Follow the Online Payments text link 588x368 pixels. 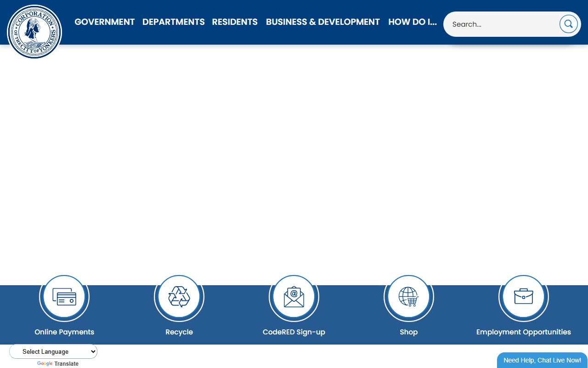click(x=64, y=332)
